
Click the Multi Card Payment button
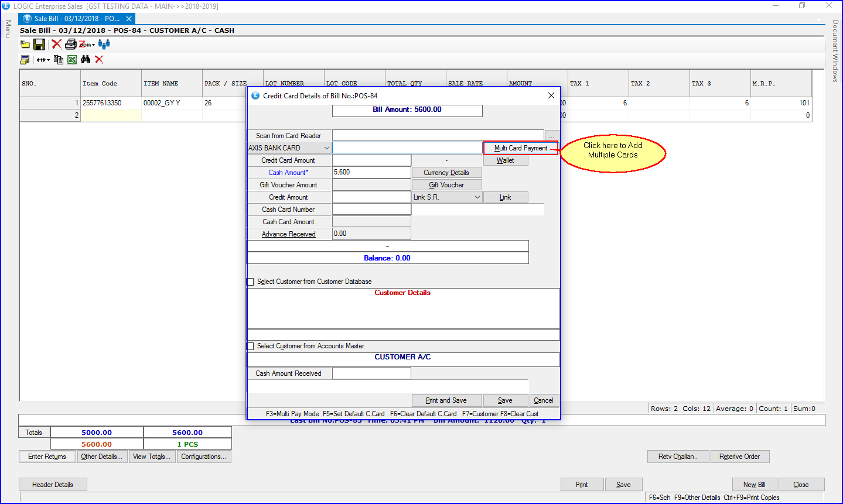pyautogui.click(x=521, y=148)
